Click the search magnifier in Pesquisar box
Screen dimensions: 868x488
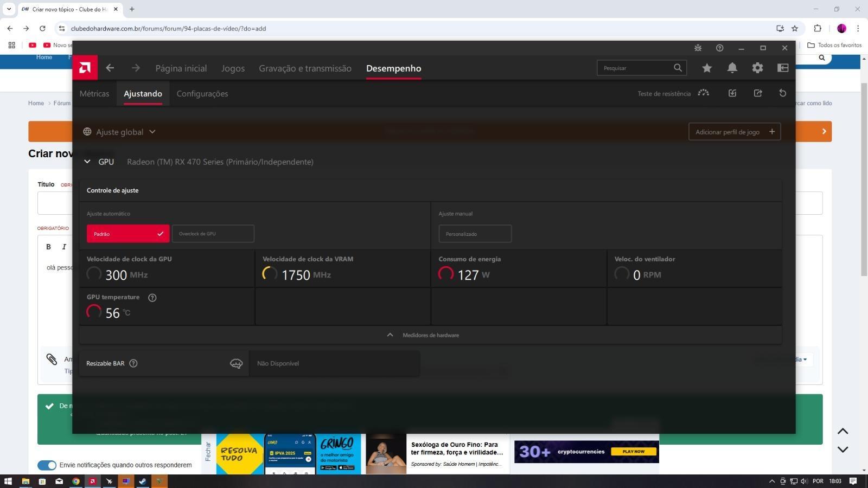coord(678,68)
